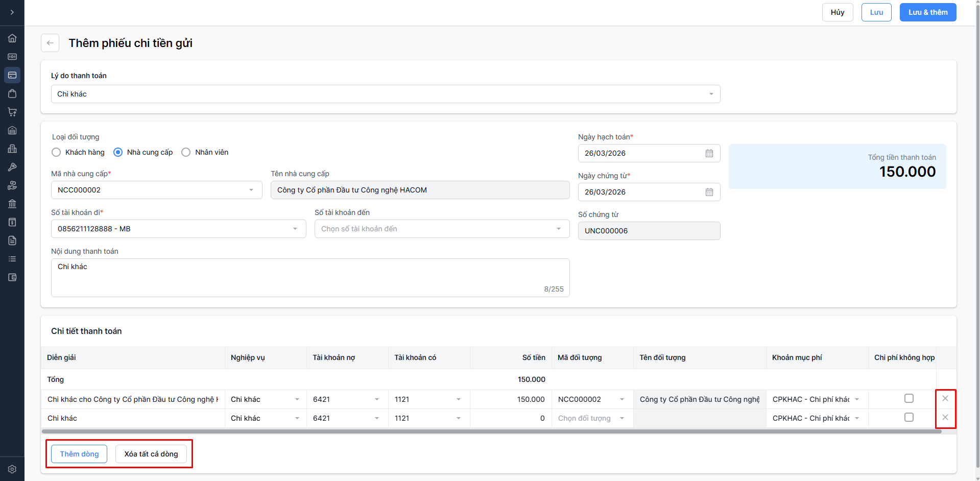Open the Mã nhà cung cấp dropdown
This screenshot has width=980, height=481.
[156, 190]
